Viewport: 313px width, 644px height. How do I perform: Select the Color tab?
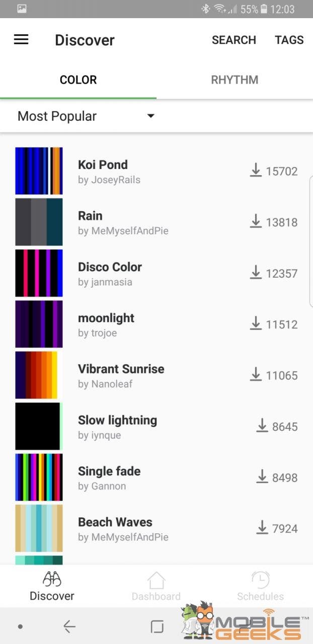pos(78,80)
